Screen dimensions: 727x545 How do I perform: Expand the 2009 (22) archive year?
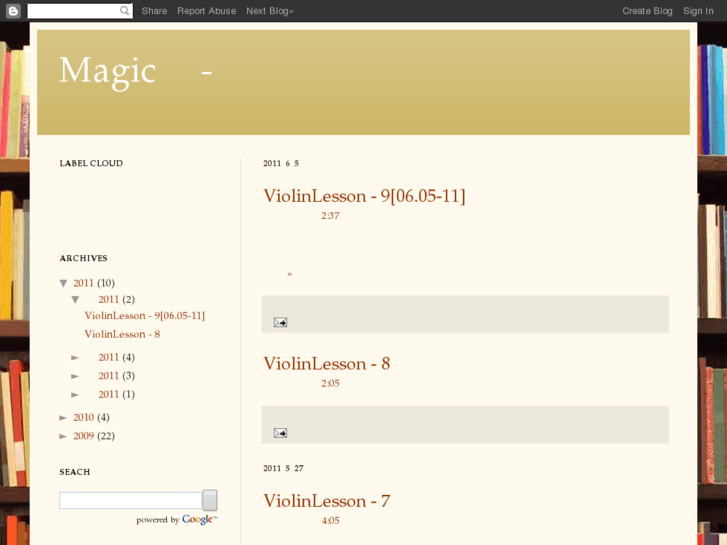pos(64,436)
